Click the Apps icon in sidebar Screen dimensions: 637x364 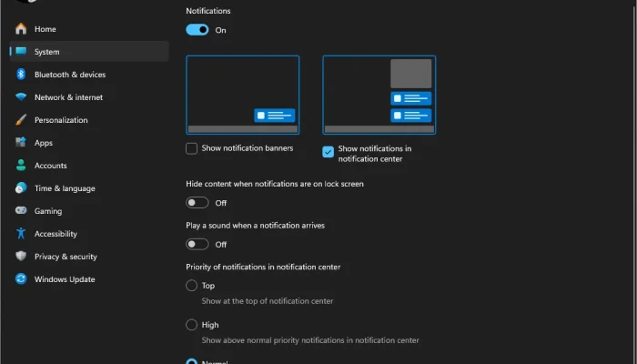[21, 143]
